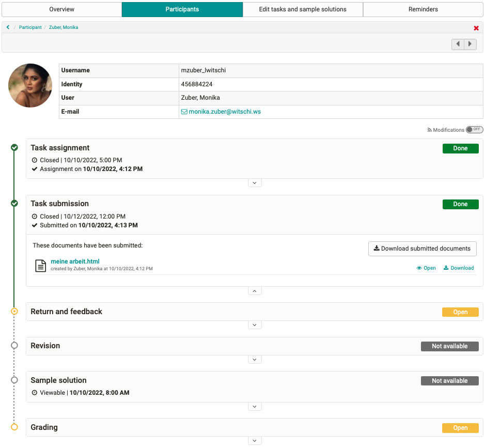
Task: Click the left arrow to view previous participant
Action: click(458, 44)
